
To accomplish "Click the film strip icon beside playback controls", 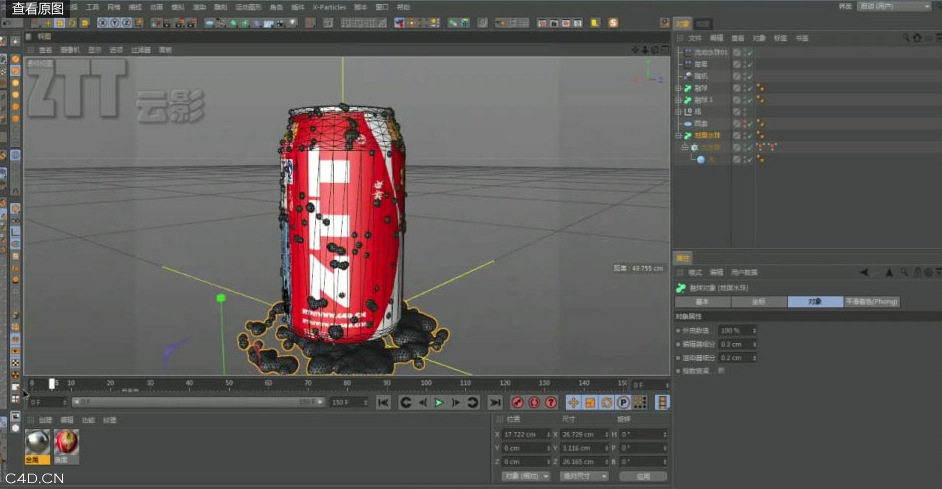I will 662,402.
